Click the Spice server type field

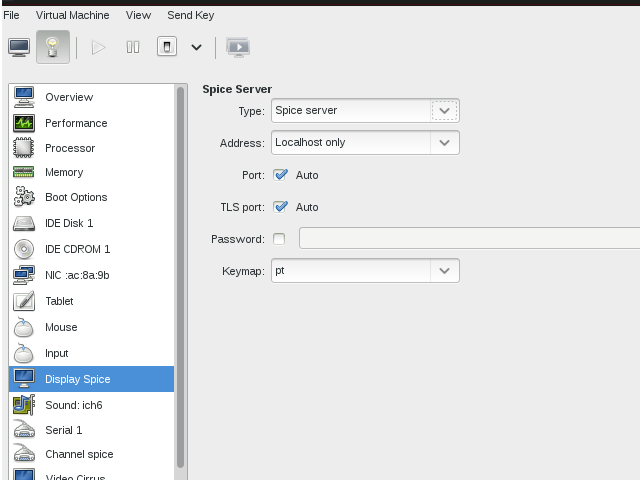(351, 110)
